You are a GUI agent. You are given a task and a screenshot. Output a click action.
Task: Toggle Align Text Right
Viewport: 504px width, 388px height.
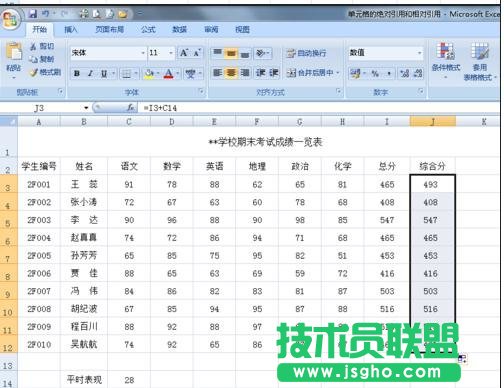[x=245, y=73]
